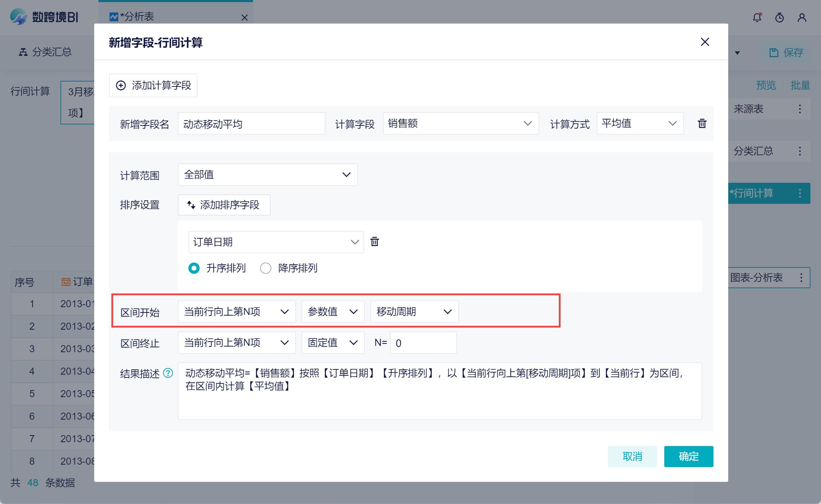
Task: Click the 新增字段名 input field
Action: tap(251, 124)
